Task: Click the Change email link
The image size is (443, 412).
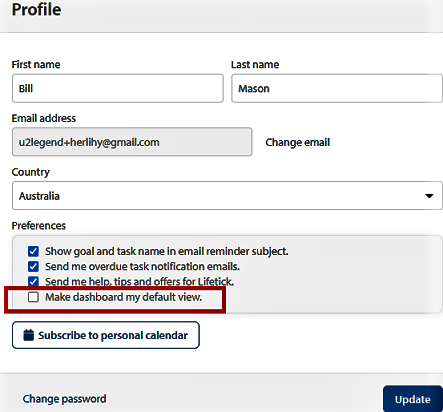Action: tap(298, 142)
